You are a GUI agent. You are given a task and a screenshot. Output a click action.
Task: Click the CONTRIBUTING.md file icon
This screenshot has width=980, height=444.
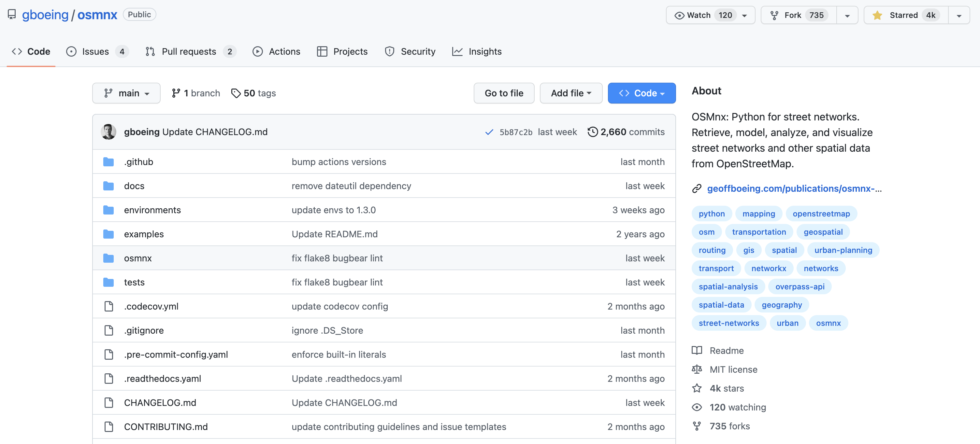coord(109,426)
